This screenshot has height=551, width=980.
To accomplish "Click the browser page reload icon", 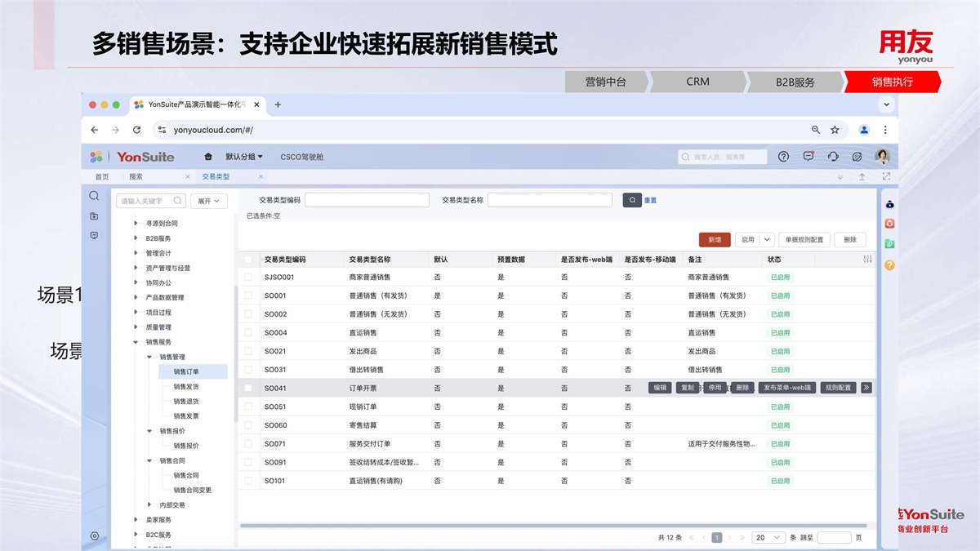I will click(136, 130).
